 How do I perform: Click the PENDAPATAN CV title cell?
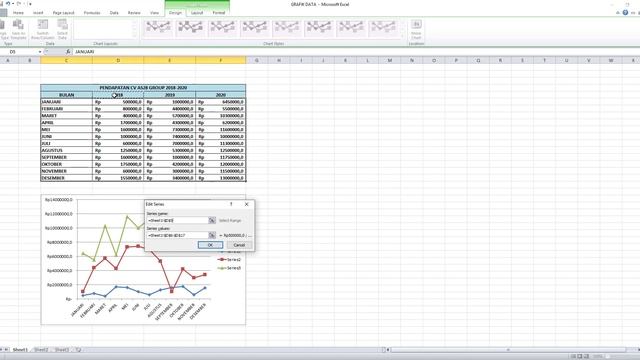143,88
